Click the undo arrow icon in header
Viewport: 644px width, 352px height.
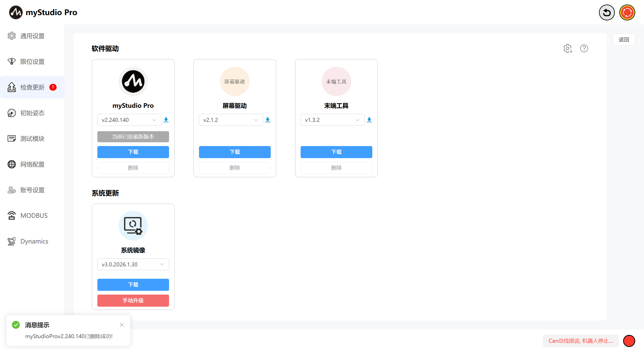[x=607, y=13]
